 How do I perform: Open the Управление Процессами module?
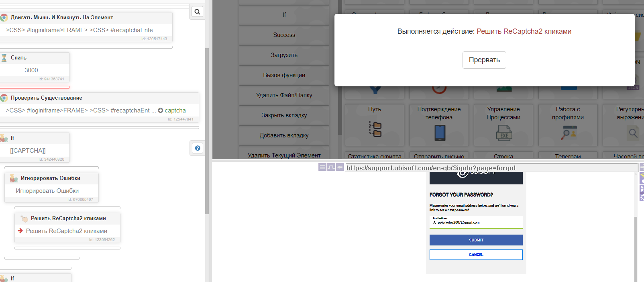[503, 125]
